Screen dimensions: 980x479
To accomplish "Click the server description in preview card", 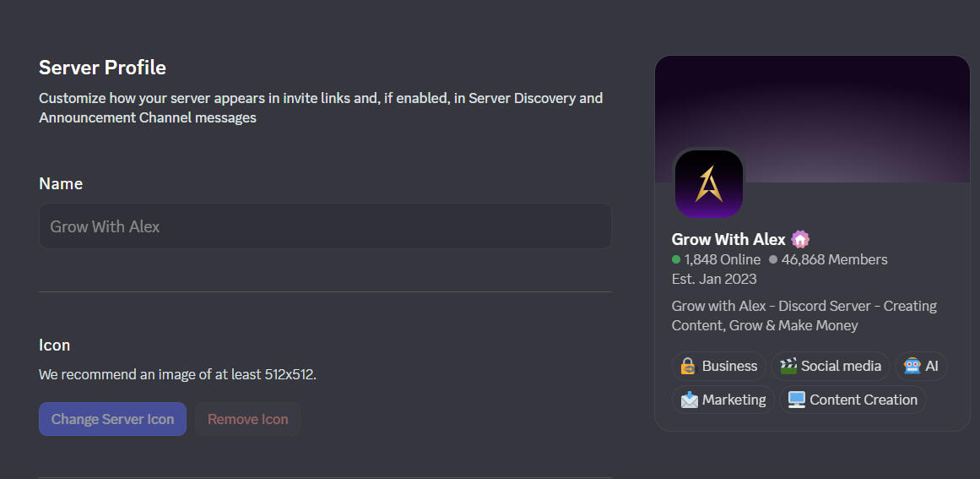I will [x=804, y=316].
